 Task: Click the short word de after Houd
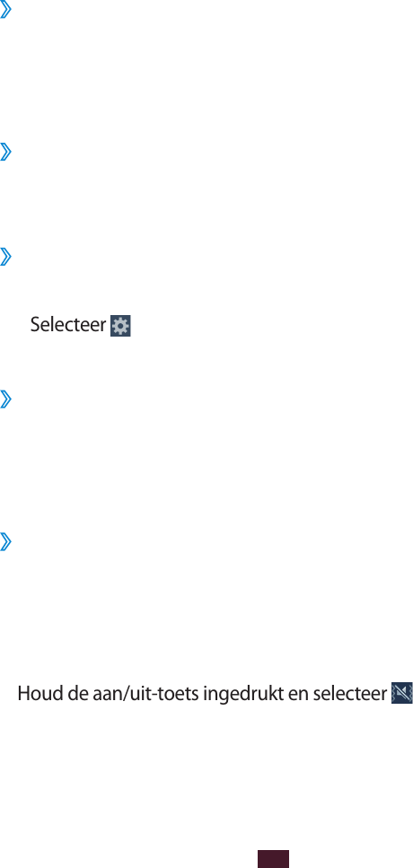click(x=79, y=693)
